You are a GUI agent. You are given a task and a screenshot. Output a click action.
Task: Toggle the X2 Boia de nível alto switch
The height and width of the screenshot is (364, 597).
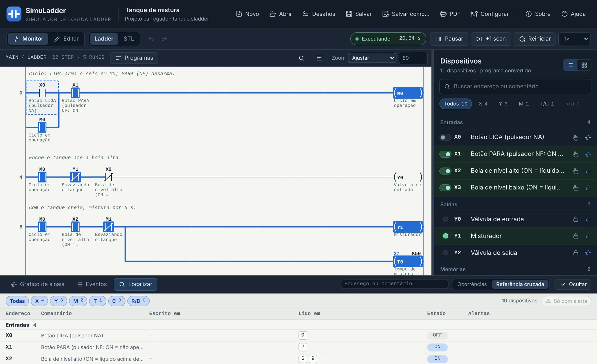tap(445, 171)
